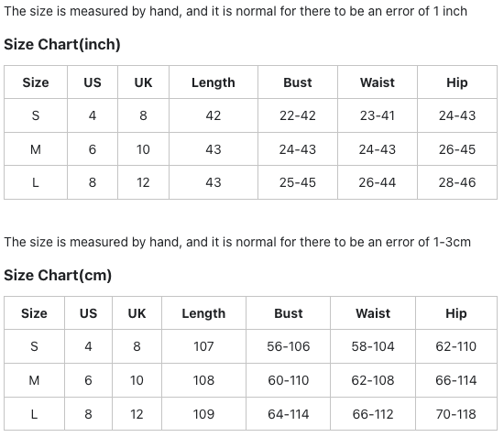The image size is (504, 437).
Task: Click the 25-45 bust cell
Action: [298, 182]
